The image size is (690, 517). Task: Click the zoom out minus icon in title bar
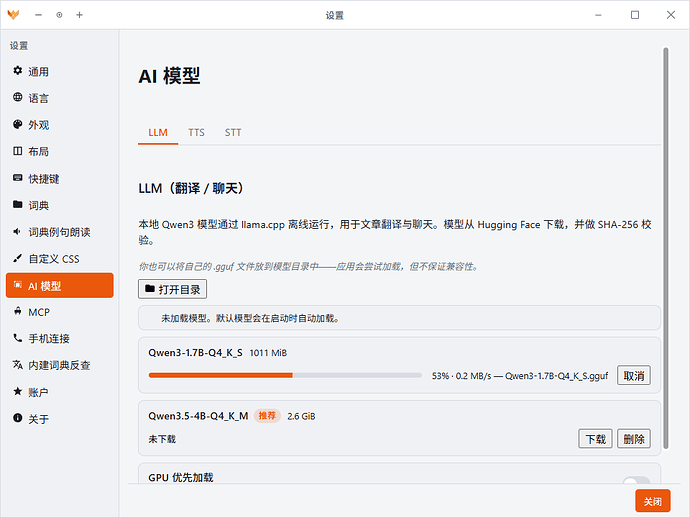click(38, 15)
